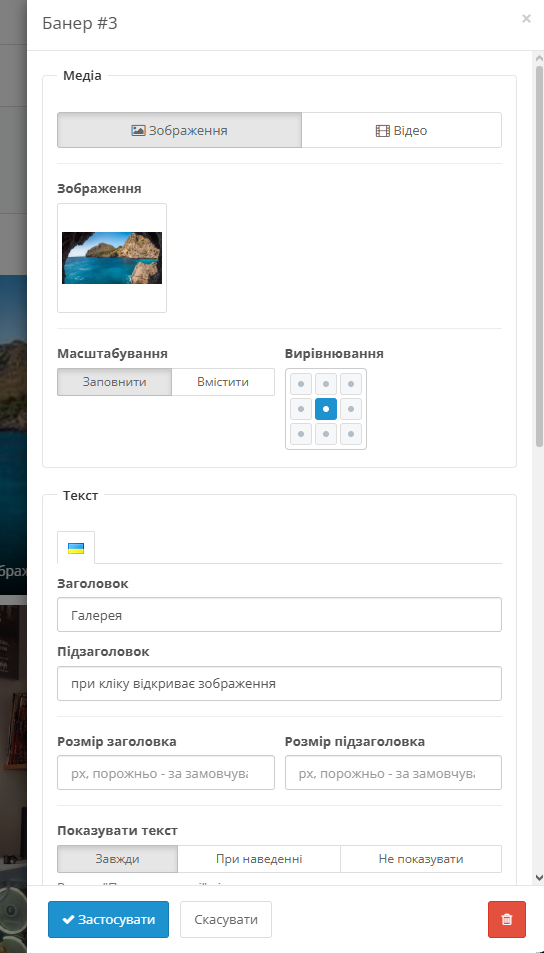Set scaling to Вмістити

(x=223, y=382)
